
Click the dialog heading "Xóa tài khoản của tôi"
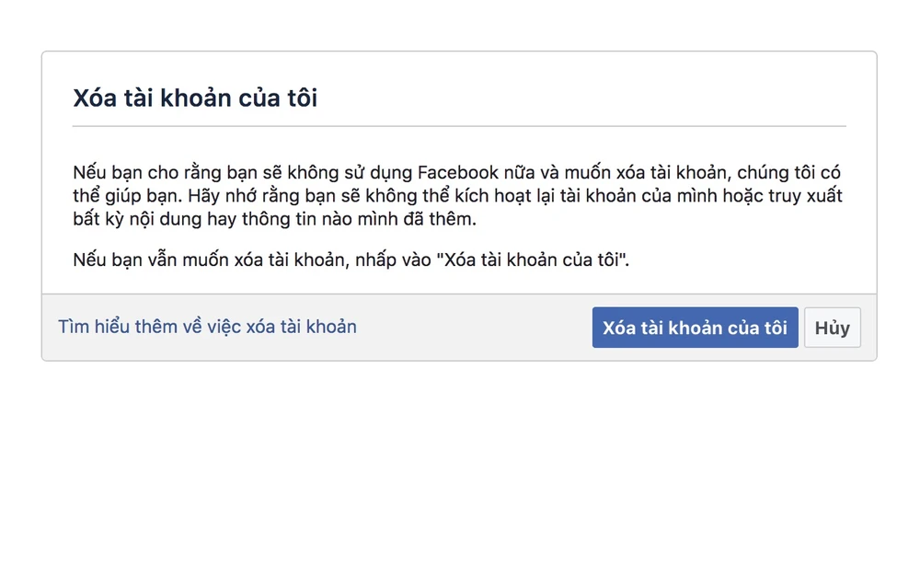coord(195,98)
